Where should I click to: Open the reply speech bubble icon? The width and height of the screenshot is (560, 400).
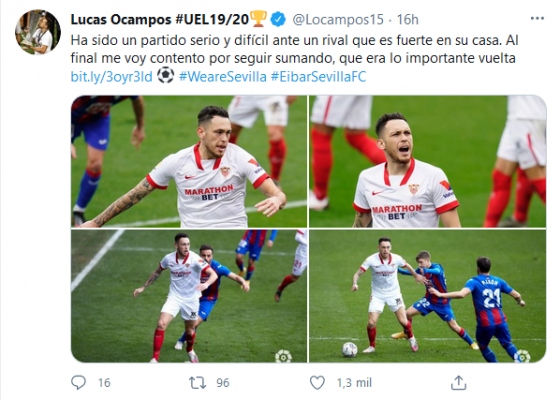78,382
